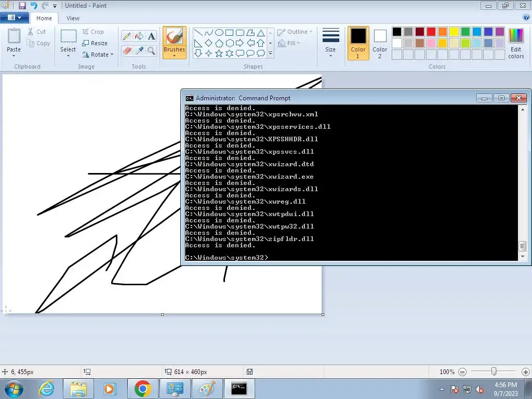532x399 pixels.
Task: Click the Save icon in title bar
Action: pyautogui.click(x=22, y=5)
